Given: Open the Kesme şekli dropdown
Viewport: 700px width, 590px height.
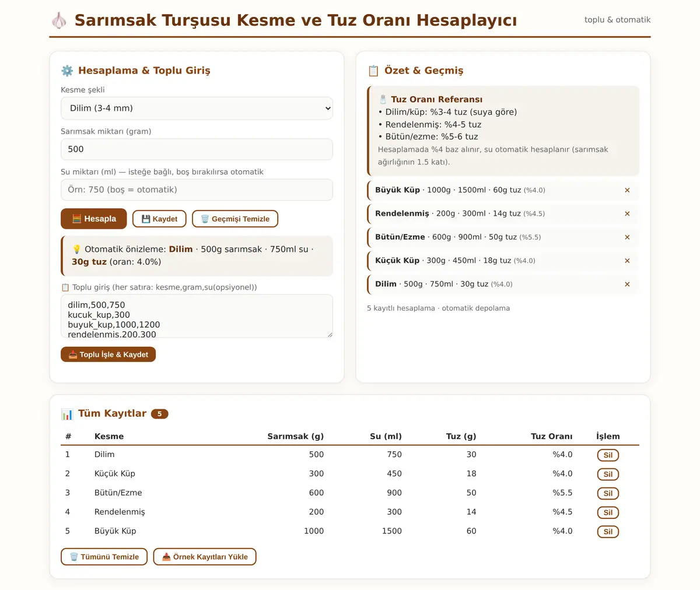Looking at the screenshot, I should tap(197, 108).
